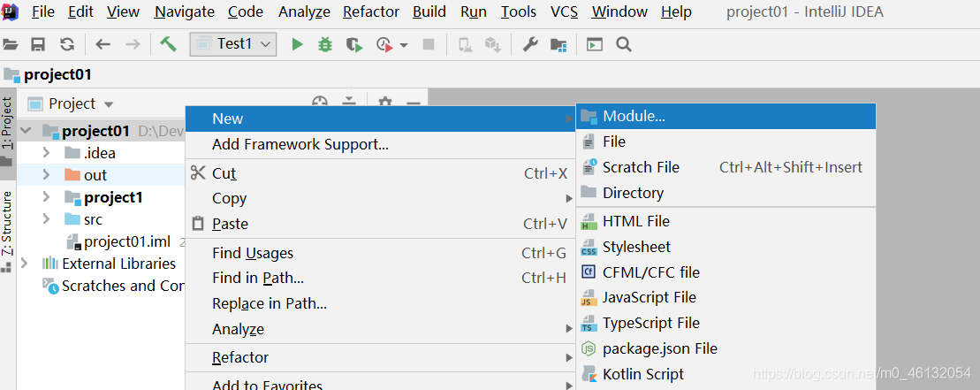Click the Run Anything terminal icon
The height and width of the screenshot is (390, 980).
pos(595,44)
